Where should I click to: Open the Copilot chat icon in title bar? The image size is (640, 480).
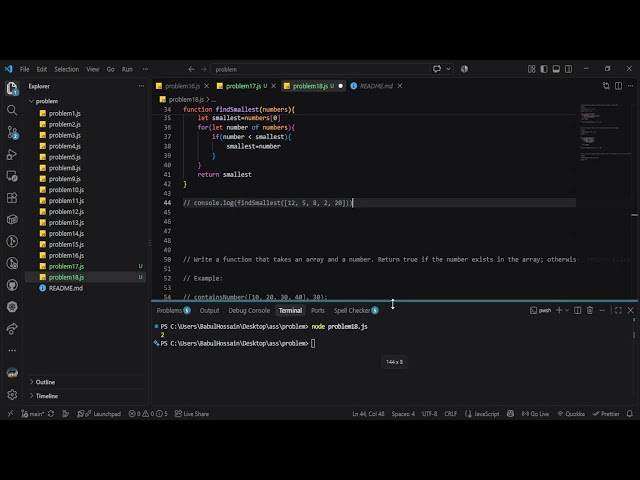pyautogui.click(x=437, y=69)
